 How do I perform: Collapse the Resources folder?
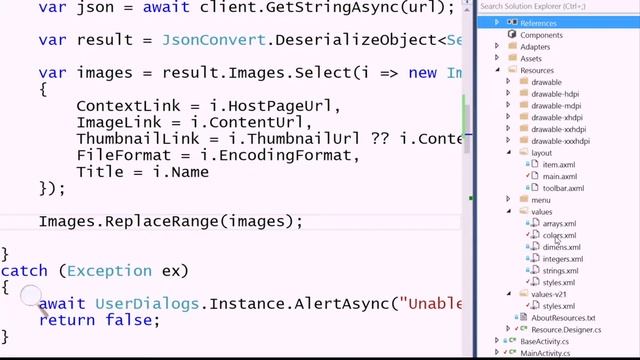498,70
